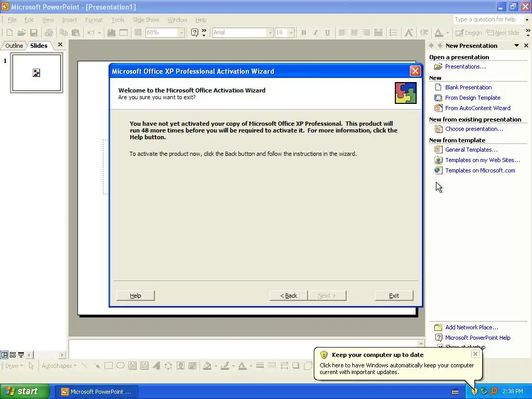Toggle Align Left paragraph icon
The width and height of the screenshot is (532, 399).
click(x=342, y=33)
